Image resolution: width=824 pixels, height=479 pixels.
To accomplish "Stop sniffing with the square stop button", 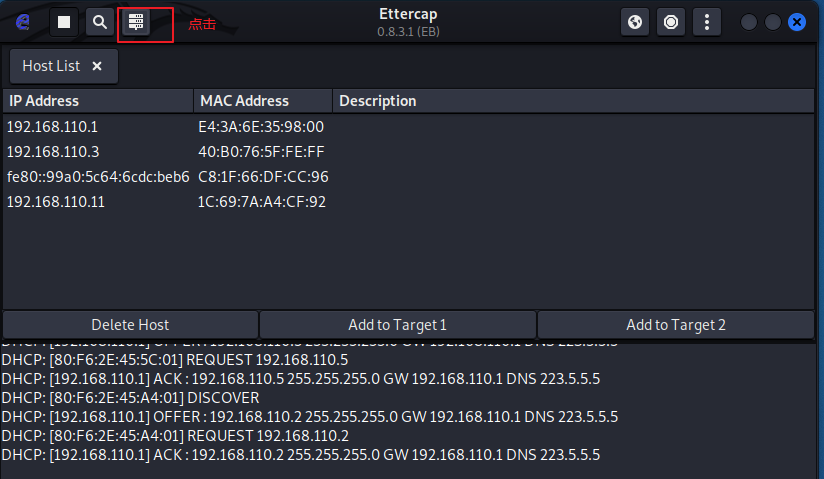I will (x=64, y=22).
